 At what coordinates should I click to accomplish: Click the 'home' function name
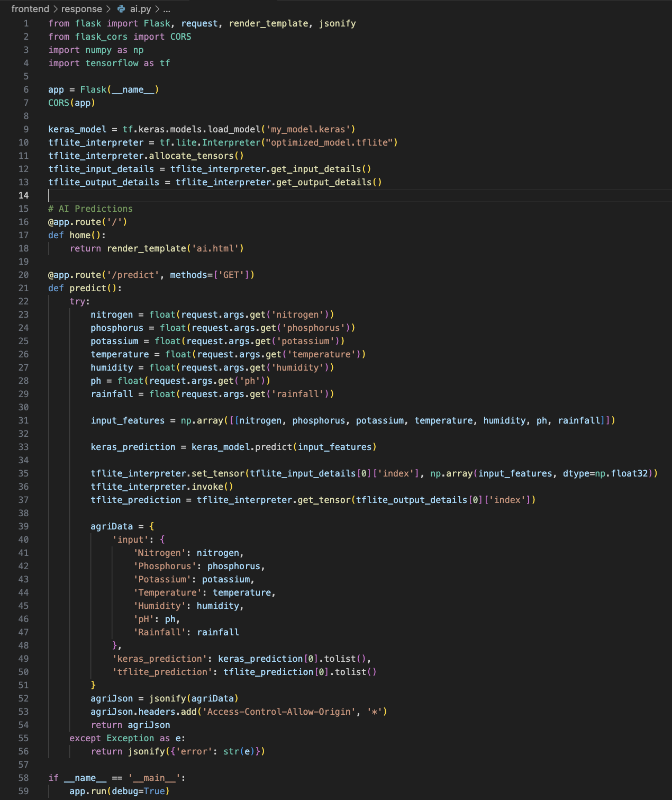(x=80, y=235)
